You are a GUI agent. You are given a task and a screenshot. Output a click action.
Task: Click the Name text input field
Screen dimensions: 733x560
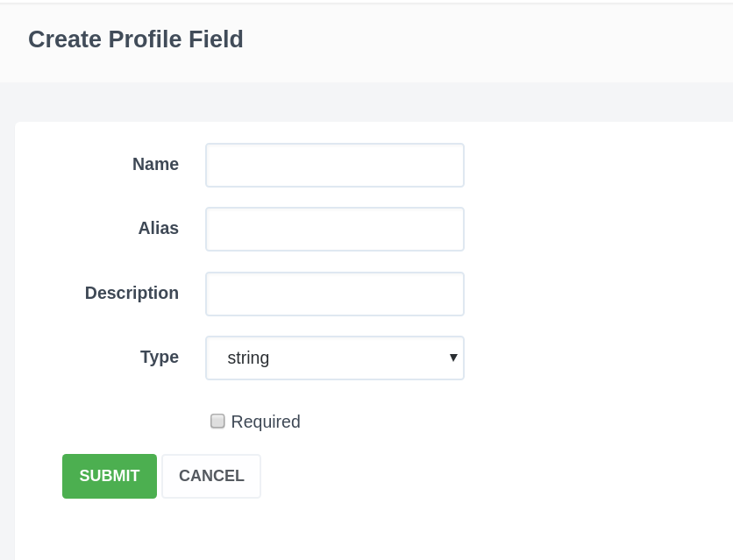click(334, 166)
